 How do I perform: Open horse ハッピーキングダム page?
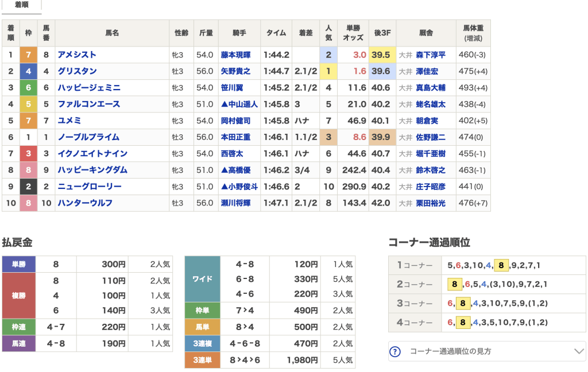(x=92, y=170)
